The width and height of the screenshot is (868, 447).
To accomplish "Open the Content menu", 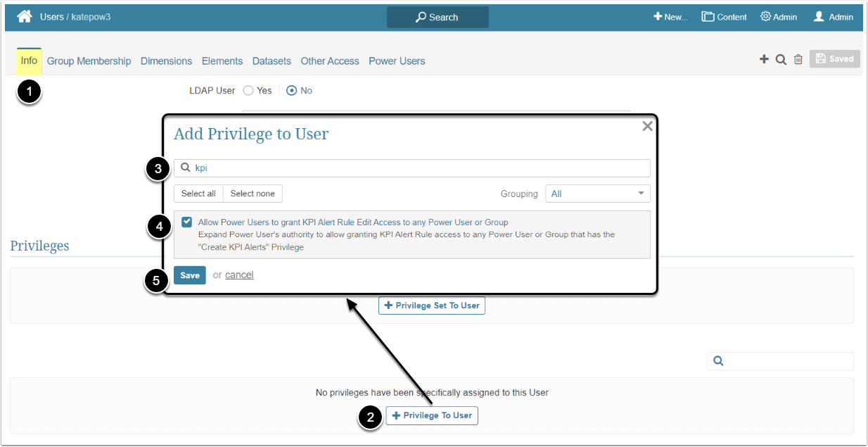I will tap(724, 17).
